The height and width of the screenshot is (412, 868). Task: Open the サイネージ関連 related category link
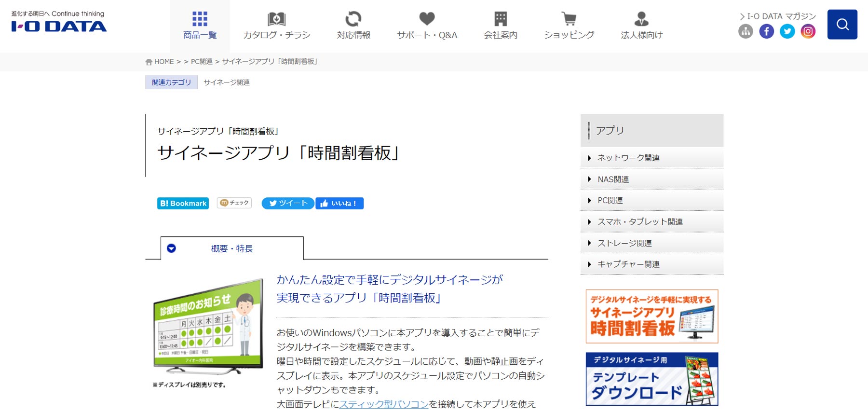click(227, 82)
